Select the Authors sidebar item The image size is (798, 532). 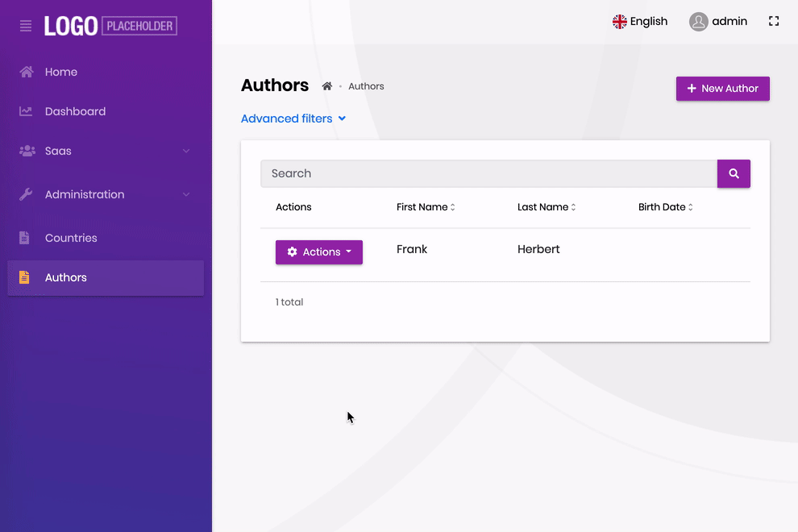point(106,277)
